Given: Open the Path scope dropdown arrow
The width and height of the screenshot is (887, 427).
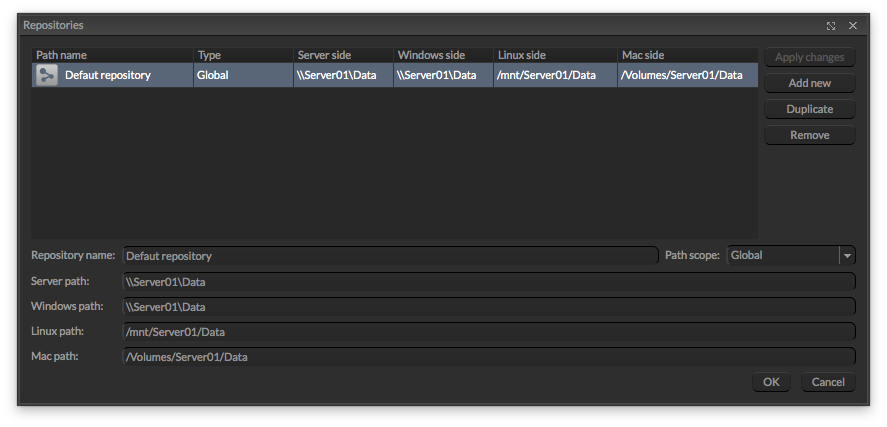Looking at the screenshot, I should (x=847, y=255).
